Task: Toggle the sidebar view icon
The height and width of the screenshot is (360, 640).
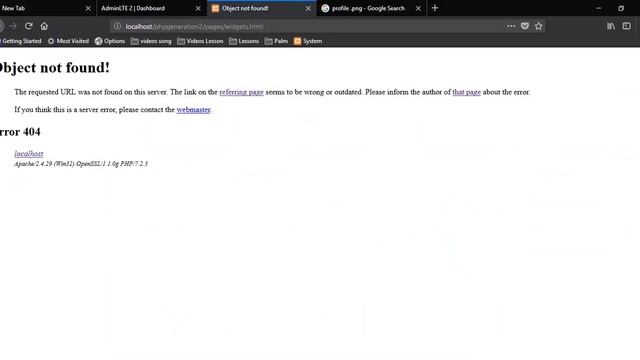Action: click(x=627, y=26)
